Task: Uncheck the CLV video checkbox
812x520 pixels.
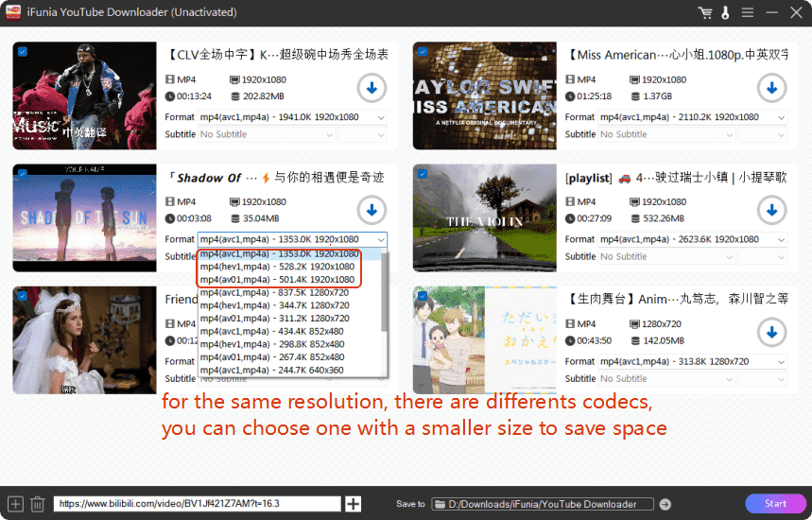Action: pos(22,52)
